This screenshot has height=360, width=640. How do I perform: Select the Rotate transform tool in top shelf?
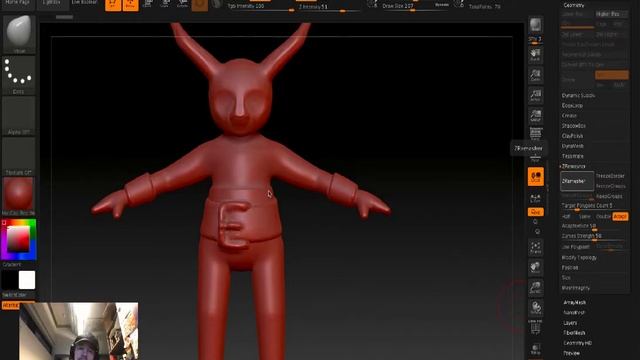[182, 4]
